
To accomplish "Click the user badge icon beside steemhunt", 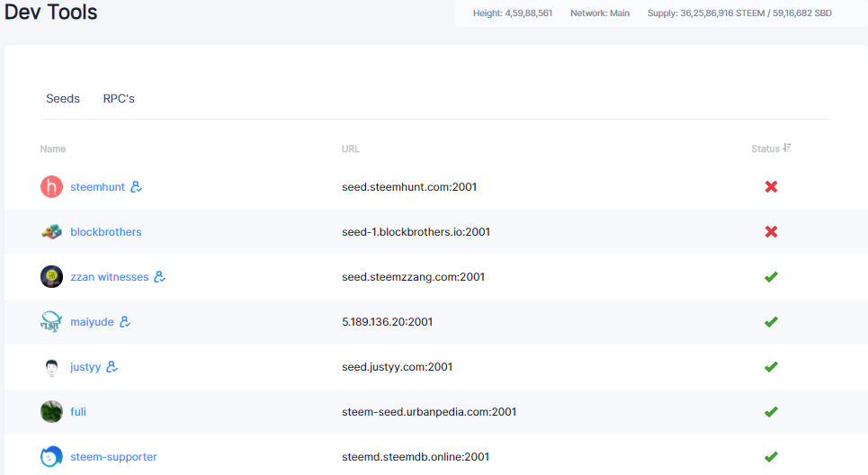I will point(136,187).
